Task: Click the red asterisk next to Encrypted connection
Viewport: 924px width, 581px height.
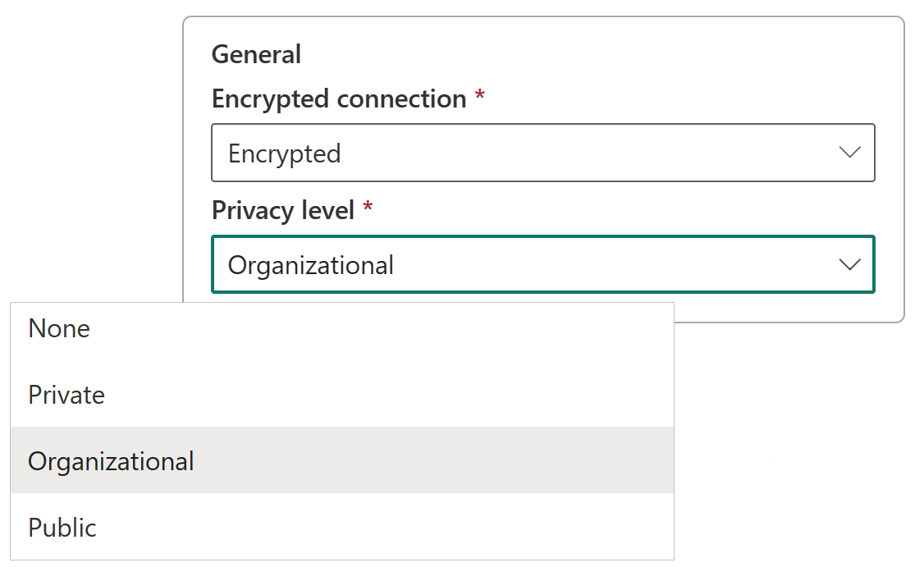Action: [x=479, y=97]
